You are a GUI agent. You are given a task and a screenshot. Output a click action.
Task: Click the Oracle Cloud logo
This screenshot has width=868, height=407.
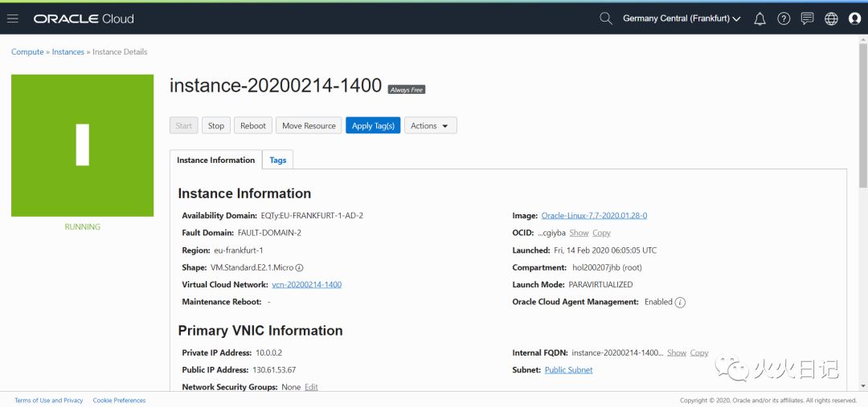84,18
